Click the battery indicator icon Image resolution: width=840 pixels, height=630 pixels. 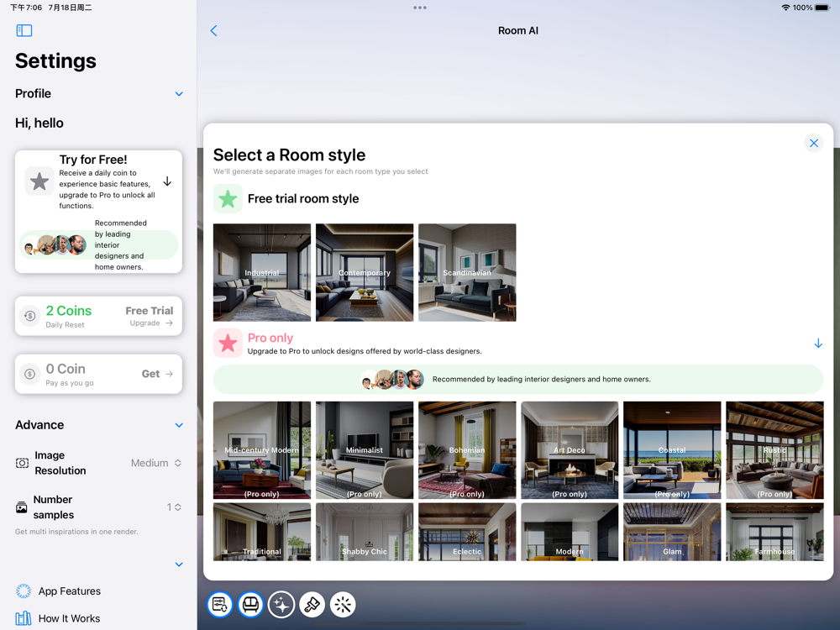click(x=822, y=8)
